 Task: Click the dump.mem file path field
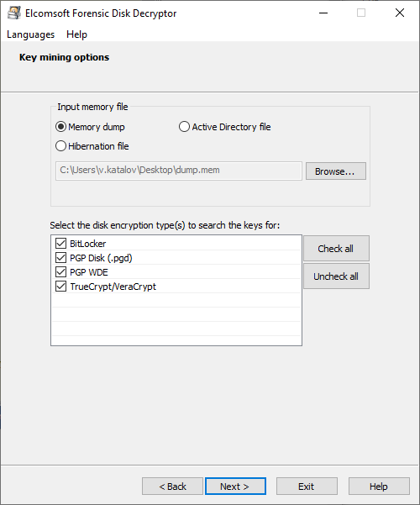tap(179, 171)
